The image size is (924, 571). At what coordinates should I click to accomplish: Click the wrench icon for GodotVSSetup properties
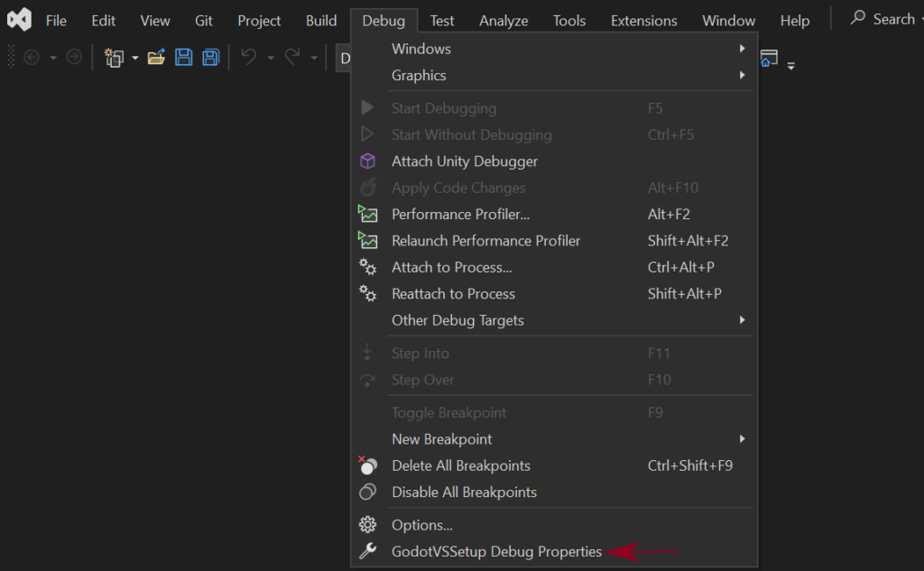367,551
